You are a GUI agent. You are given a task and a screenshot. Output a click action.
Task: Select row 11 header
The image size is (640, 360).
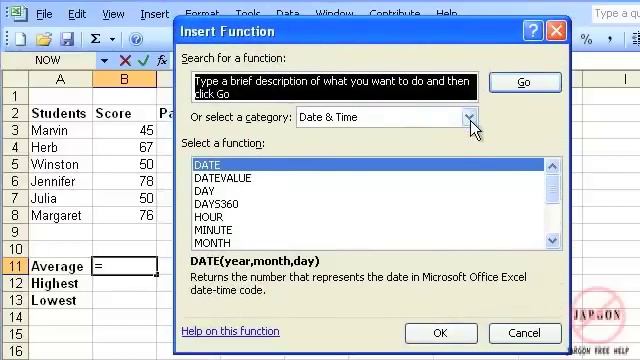coord(16,267)
